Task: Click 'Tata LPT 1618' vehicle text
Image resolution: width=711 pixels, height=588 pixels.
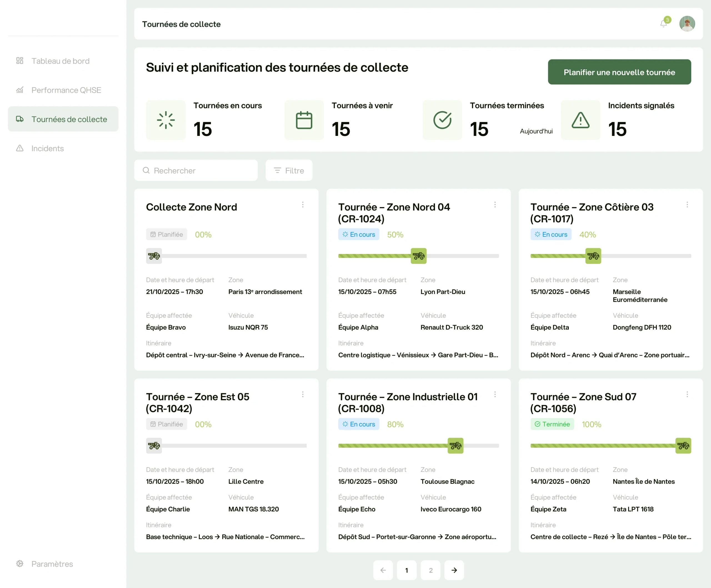Action: 633,509
